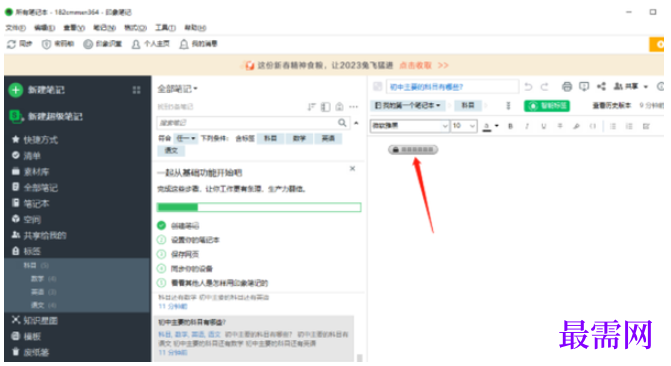Open the 格式 menu
This screenshot has width=671, height=366.
[135, 28]
